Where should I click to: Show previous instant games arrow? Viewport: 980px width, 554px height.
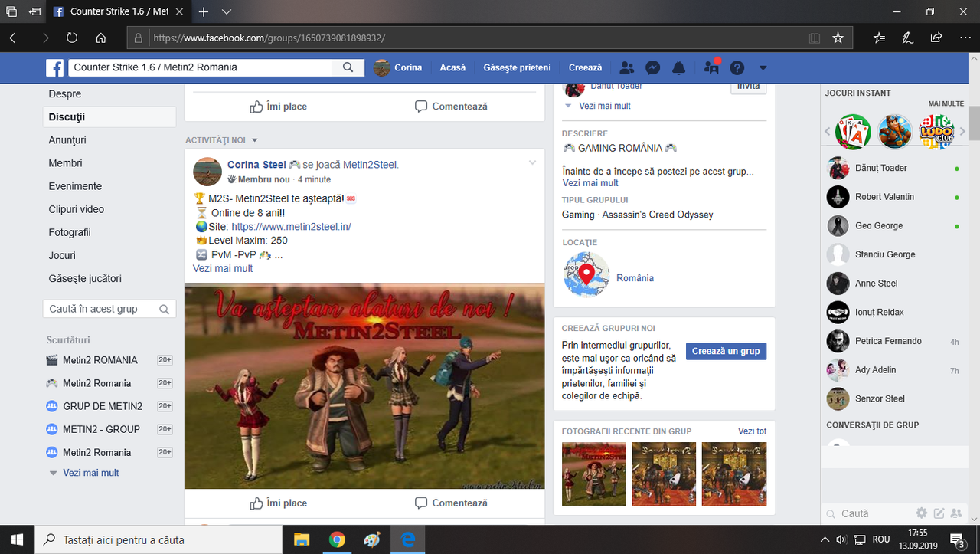828,132
